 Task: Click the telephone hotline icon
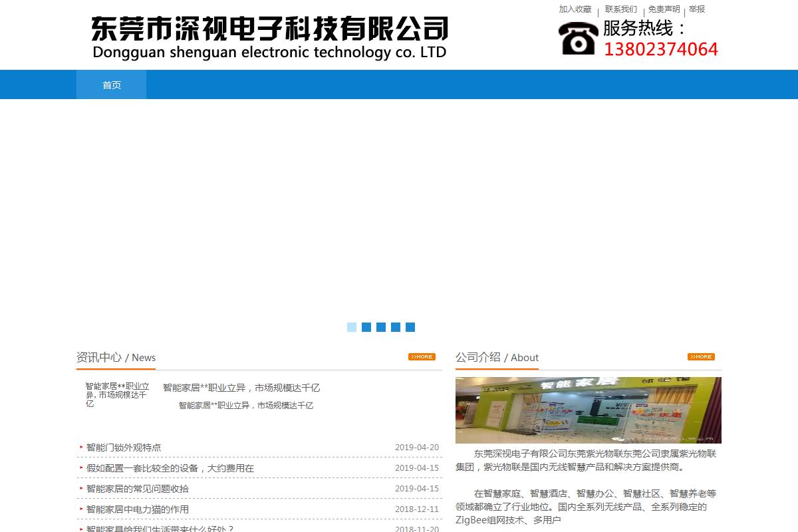(x=578, y=38)
